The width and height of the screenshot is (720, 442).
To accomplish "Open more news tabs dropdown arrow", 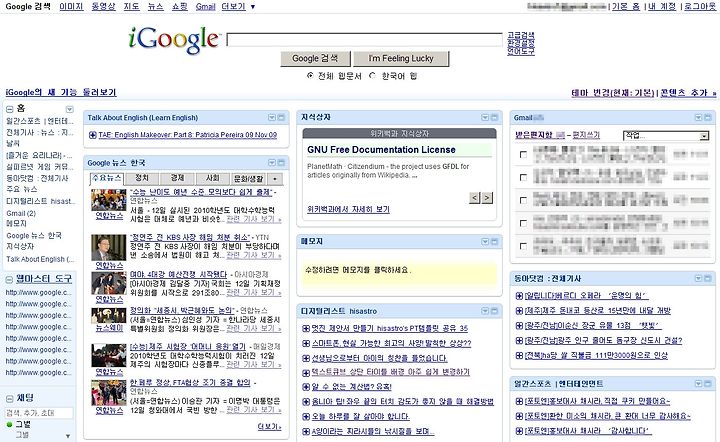I will 275,179.
